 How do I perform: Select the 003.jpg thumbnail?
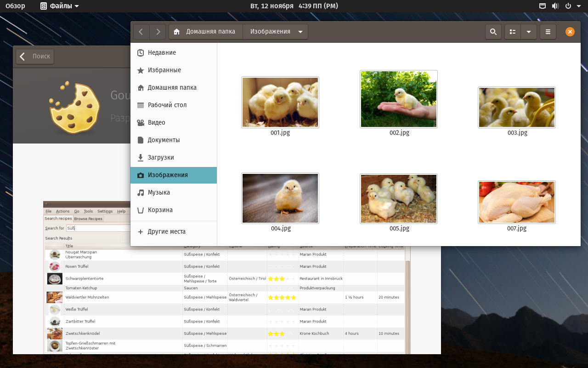tap(517, 107)
